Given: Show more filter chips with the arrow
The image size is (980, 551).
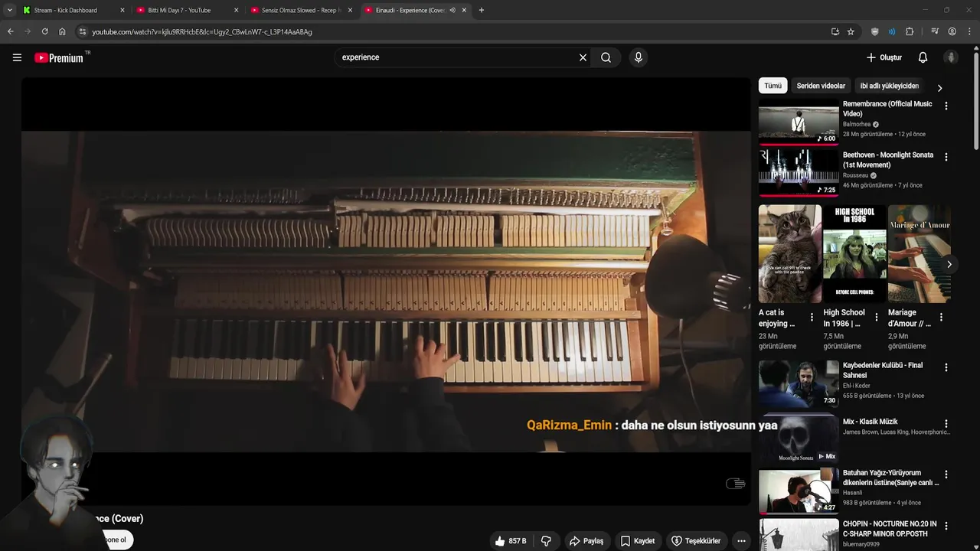Looking at the screenshot, I should [x=940, y=87].
